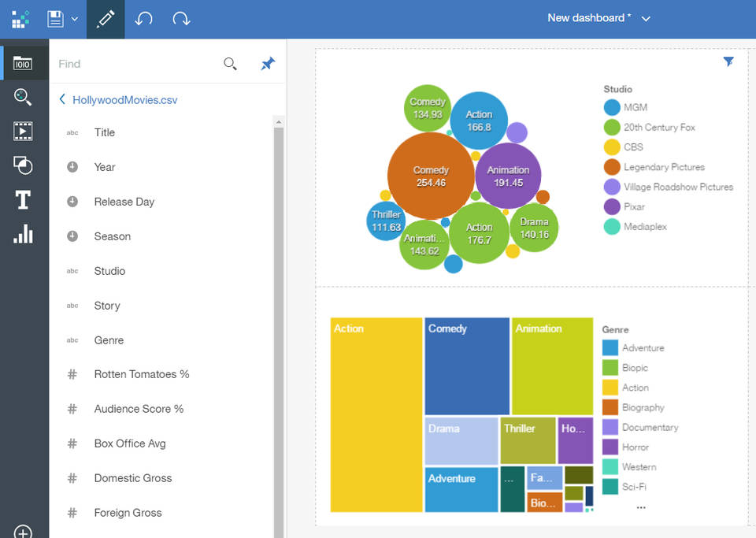756x538 pixels.
Task: Select the text widget tool
Action: pos(21,200)
